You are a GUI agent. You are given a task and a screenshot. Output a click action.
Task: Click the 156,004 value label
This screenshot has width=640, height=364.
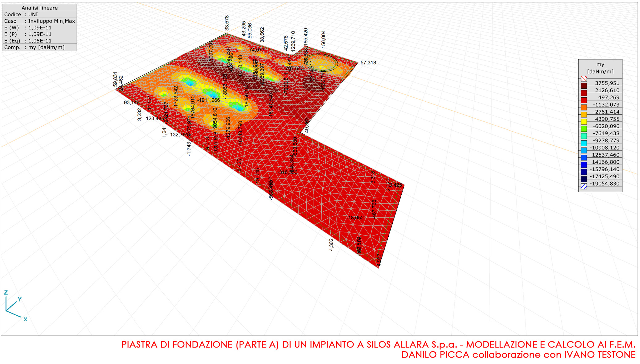pyautogui.click(x=323, y=39)
